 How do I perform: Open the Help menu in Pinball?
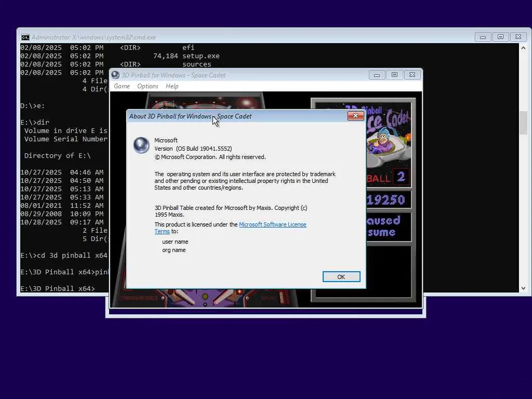(x=172, y=86)
